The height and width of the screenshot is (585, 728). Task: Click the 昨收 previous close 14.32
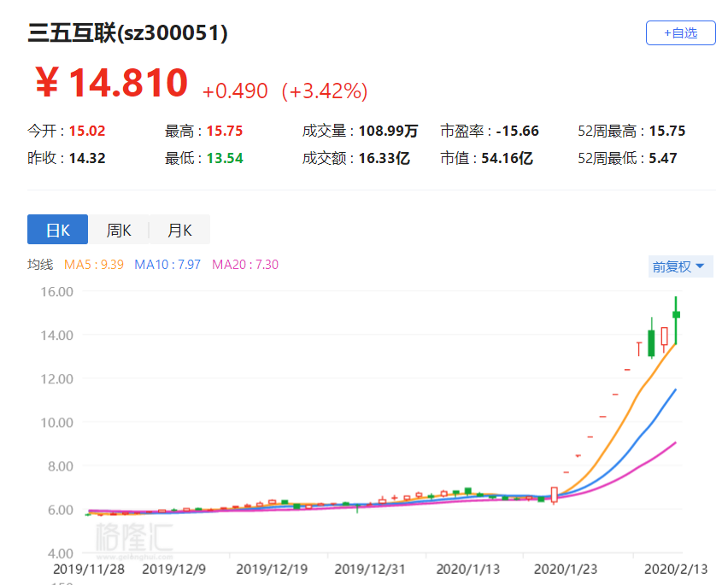(87, 158)
